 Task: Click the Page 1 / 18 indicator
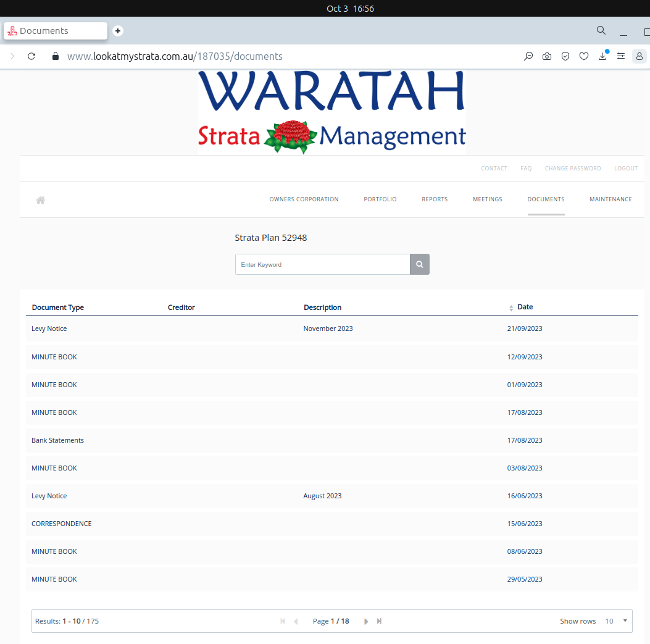click(331, 621)
